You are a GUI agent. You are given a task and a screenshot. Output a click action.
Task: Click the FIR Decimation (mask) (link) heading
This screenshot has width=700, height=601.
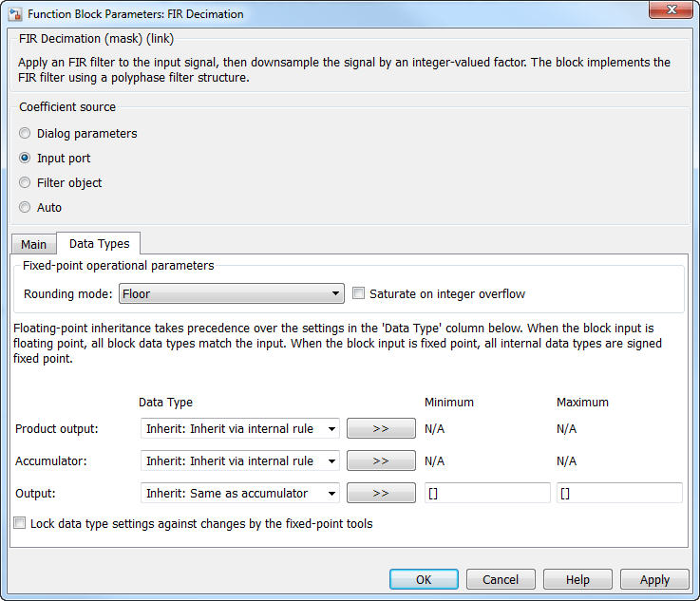pos(96,39)
